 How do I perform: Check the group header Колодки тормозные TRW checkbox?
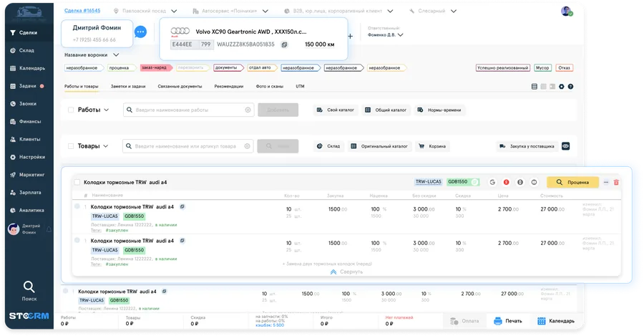tap(77, 182)
